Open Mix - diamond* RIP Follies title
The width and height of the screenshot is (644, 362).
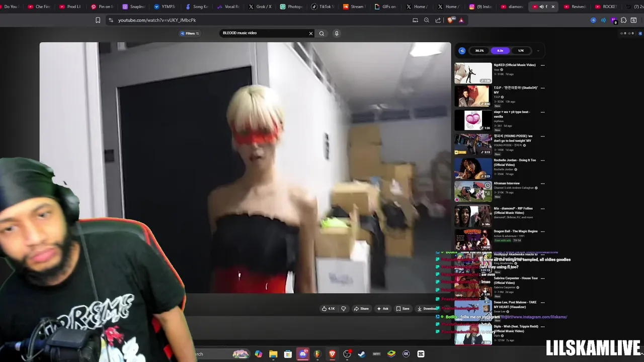[x=513, y=211]
